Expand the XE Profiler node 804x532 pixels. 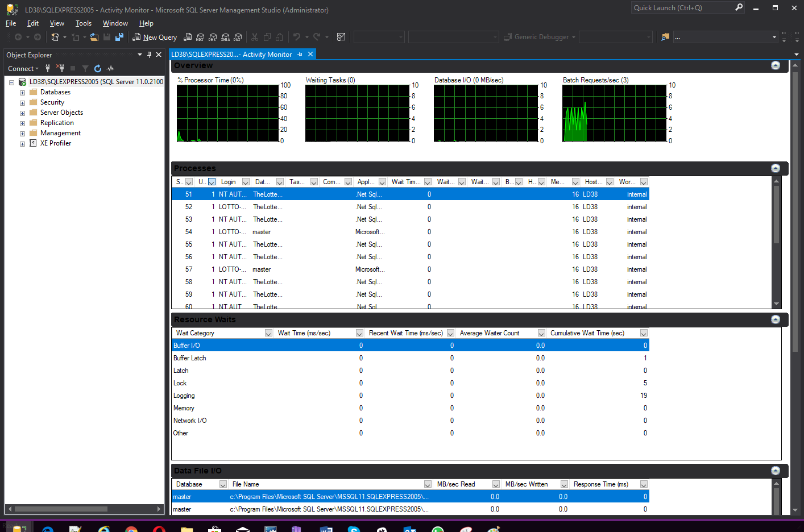22,144
